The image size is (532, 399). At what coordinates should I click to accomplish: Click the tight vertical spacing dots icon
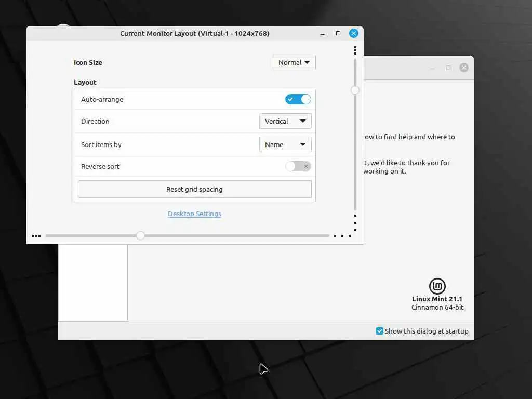click(355, 50)
